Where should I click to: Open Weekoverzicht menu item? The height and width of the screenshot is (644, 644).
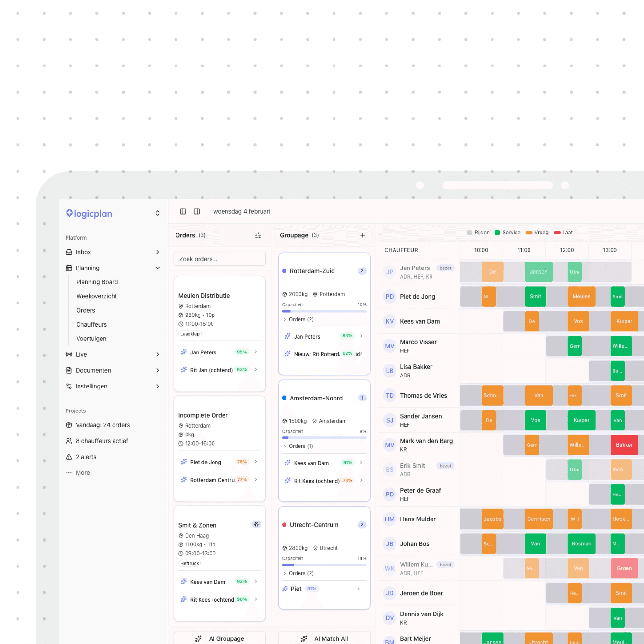pyautogui.click(x=96, y=296)
